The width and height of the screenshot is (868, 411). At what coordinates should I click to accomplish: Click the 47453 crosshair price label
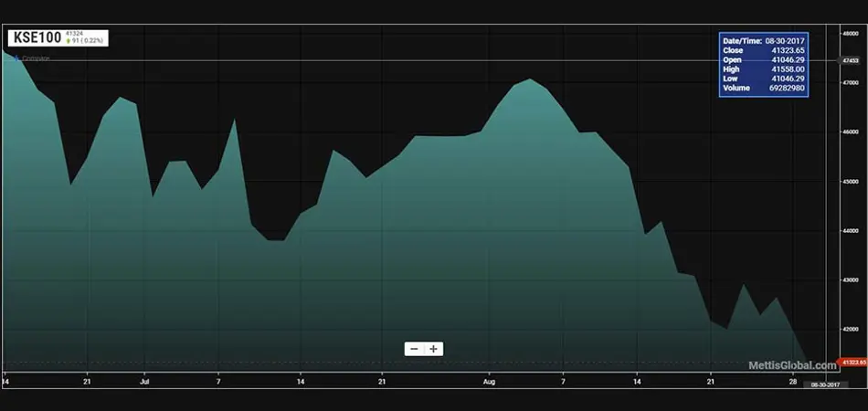(x=852, y=60)
